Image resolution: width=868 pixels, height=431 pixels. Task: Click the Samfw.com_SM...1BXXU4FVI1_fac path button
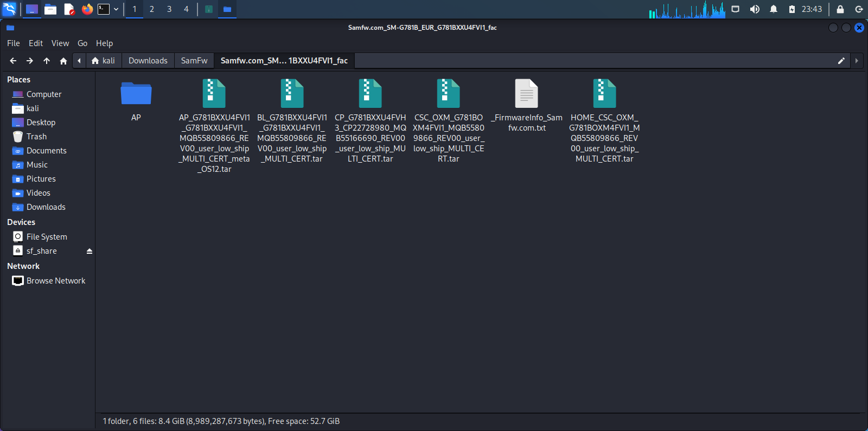coord(284,61)
